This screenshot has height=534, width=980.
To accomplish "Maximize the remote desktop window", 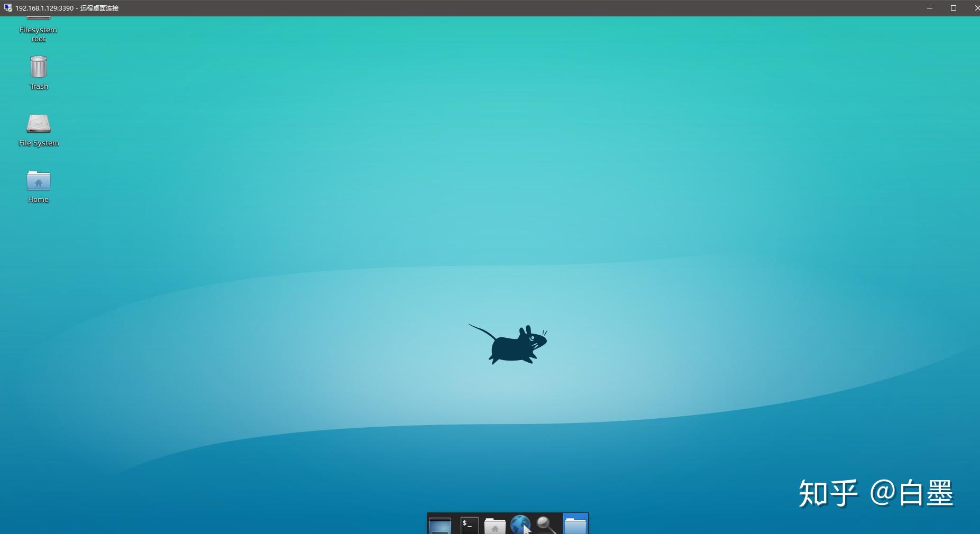I will [954, 8].
